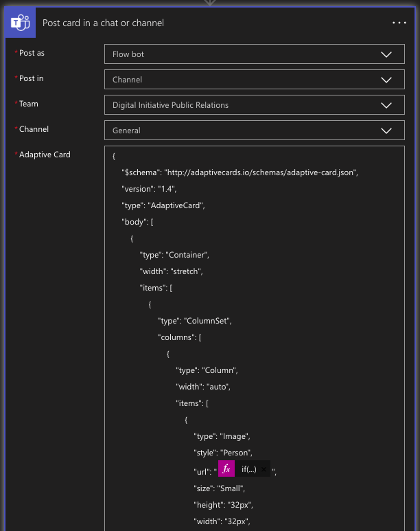420x531 pixels.
Task: Open the action's three-dot options menu
Action: click(399, 23)
